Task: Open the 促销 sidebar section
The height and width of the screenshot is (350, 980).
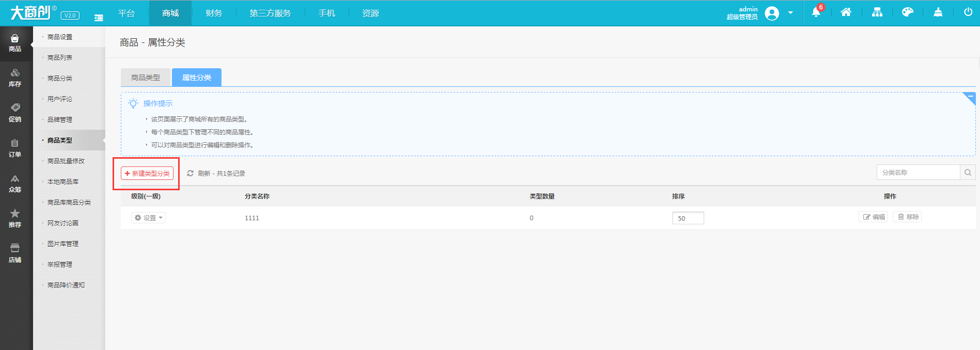Action: click(x=15, y=113)
